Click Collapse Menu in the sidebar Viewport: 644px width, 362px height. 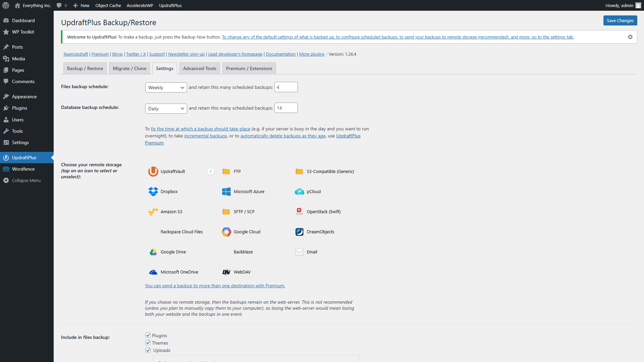(x=27, y=180)
